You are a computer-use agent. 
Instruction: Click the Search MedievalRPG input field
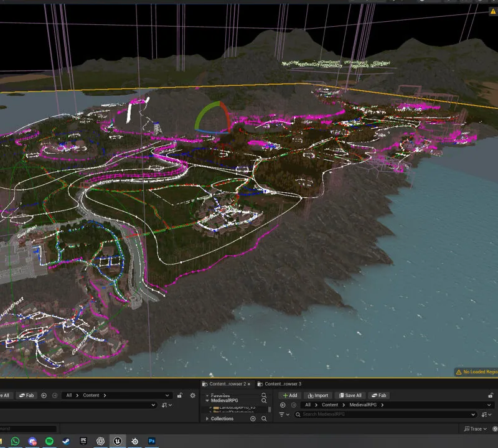pos(385,414)
